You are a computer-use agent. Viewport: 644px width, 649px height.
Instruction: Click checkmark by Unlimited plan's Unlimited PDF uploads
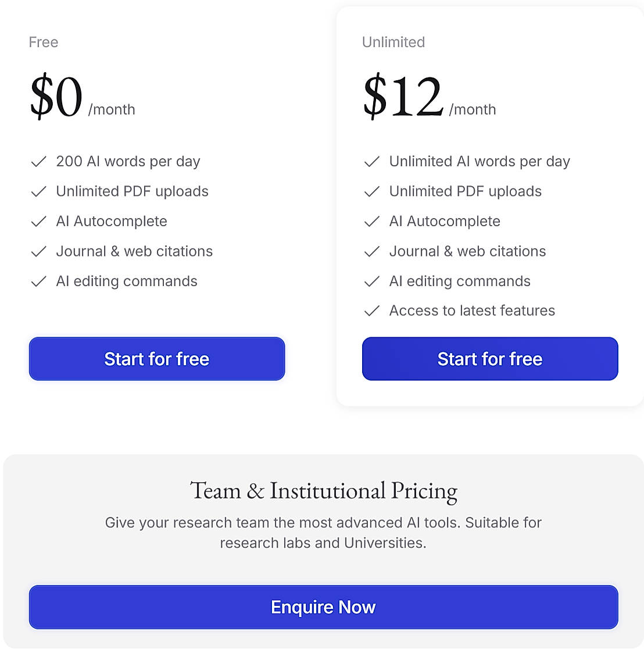[371, 192]
